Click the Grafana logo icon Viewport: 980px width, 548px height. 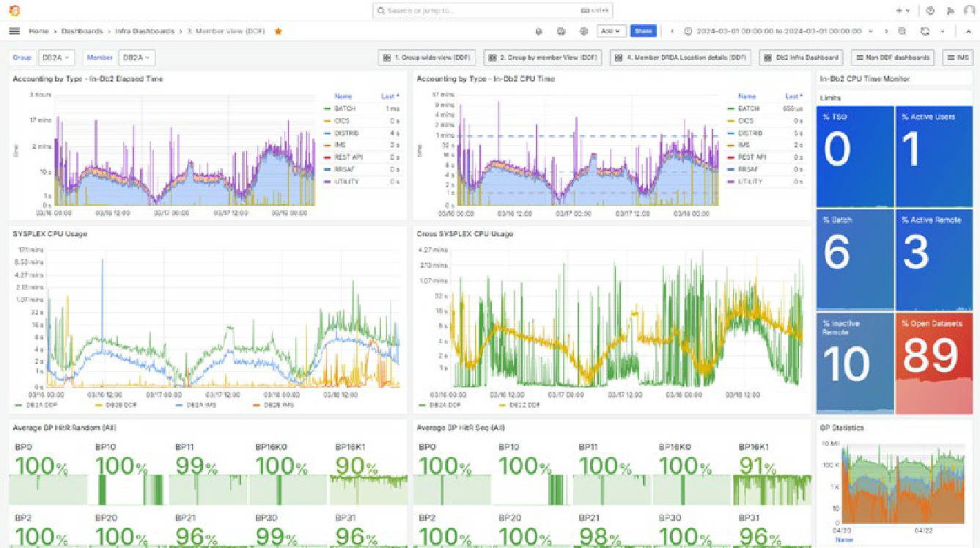pos(15,10)
